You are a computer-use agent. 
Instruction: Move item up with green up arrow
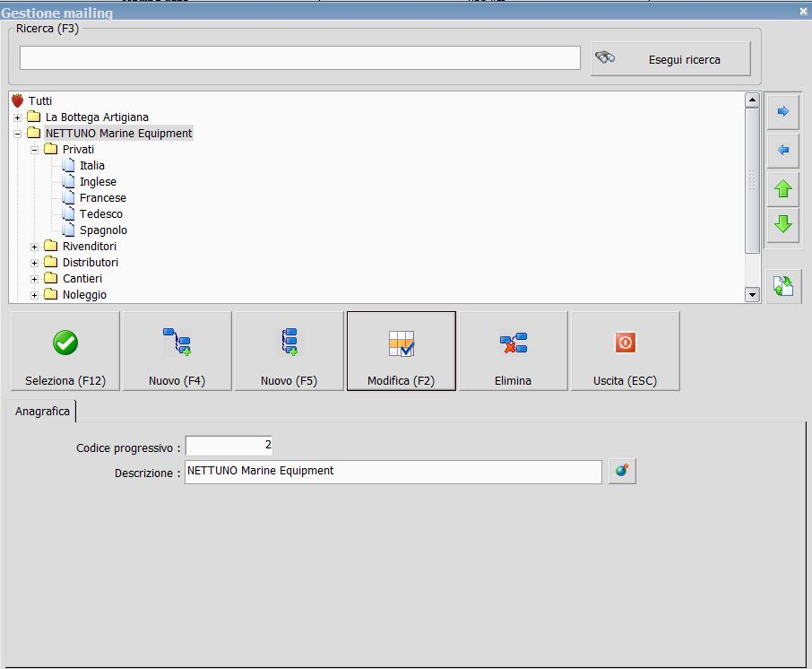click(783, 189)
